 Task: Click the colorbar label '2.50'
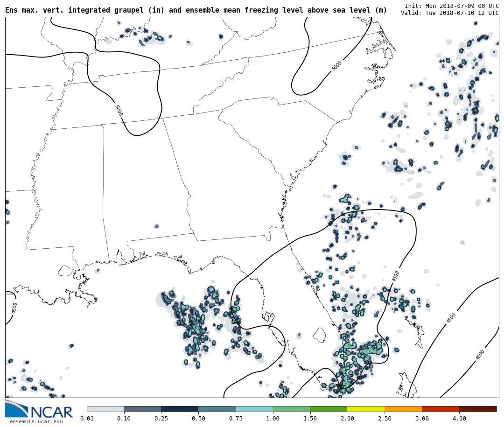pos(385,418)
